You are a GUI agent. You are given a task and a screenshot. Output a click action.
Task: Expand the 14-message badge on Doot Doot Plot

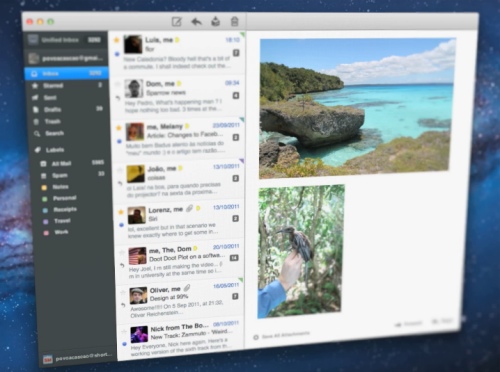pos(234,258)
